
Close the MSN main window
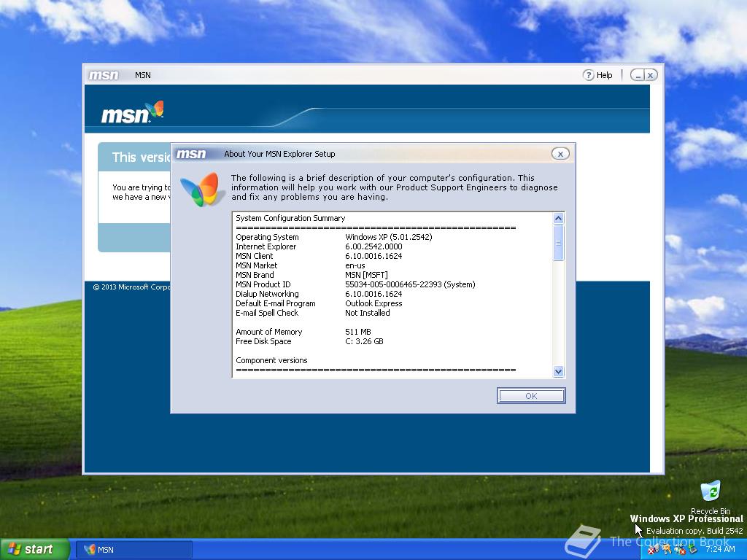(650, 75)
